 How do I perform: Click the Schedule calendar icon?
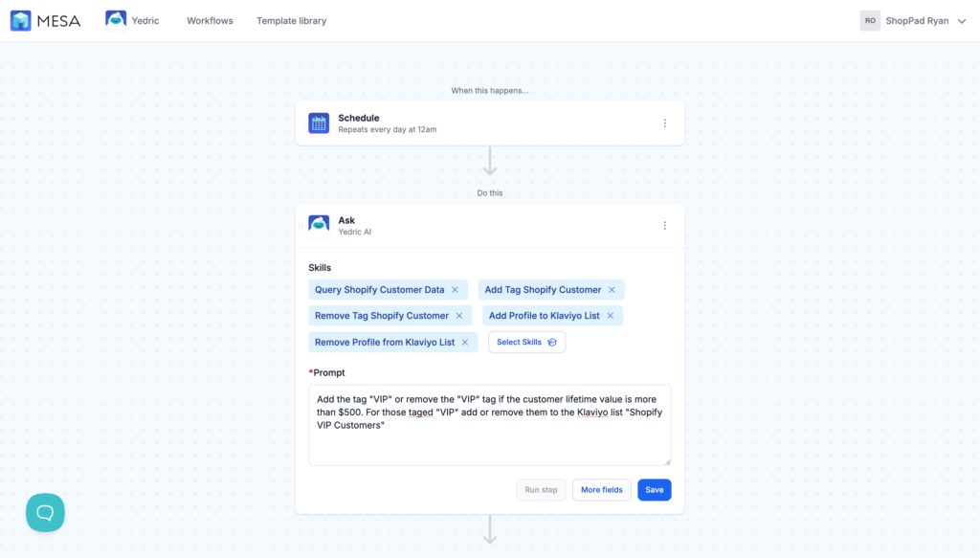tap(319, 123)
